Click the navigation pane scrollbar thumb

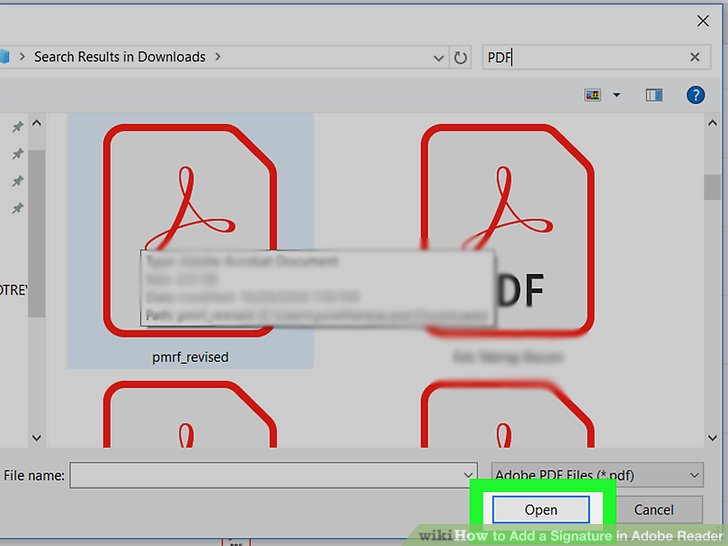point(37,234)
